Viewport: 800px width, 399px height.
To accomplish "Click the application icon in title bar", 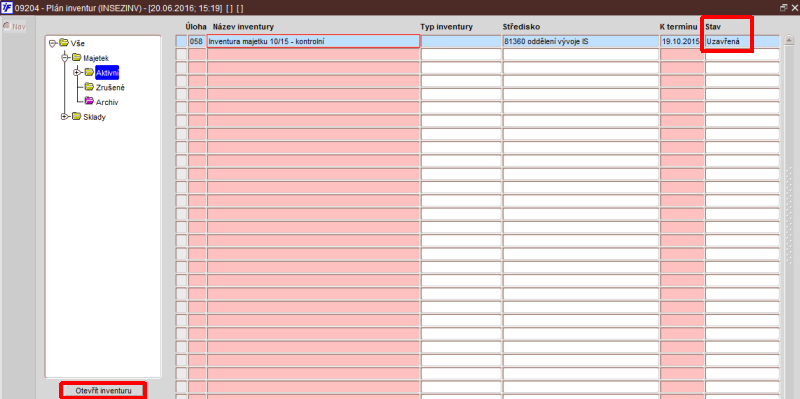I will tap(7, 7).
